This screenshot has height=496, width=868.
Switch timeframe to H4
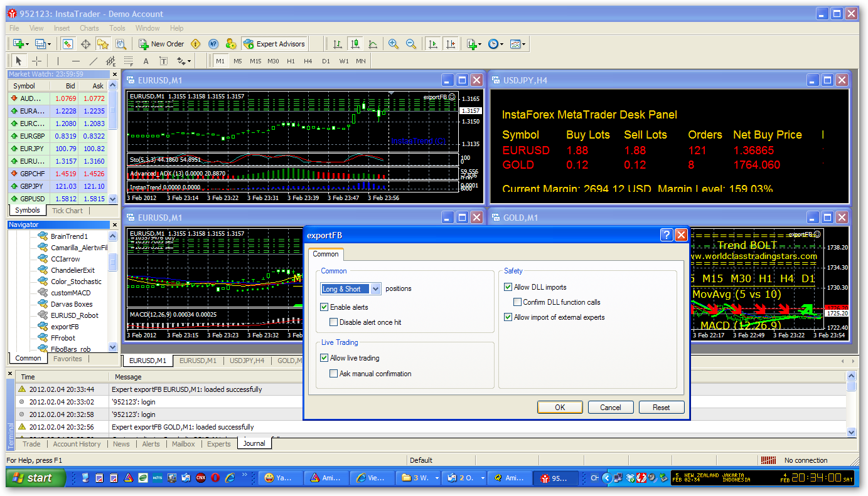(308, 61)
